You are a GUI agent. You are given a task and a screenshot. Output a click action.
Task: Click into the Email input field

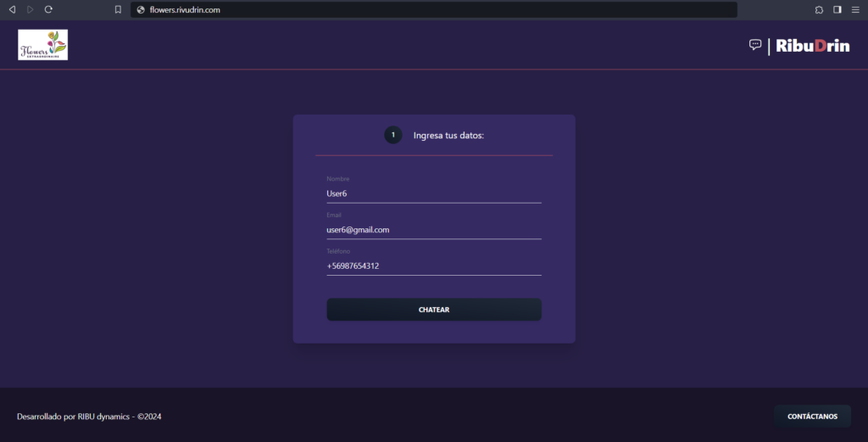pos(433,230)
